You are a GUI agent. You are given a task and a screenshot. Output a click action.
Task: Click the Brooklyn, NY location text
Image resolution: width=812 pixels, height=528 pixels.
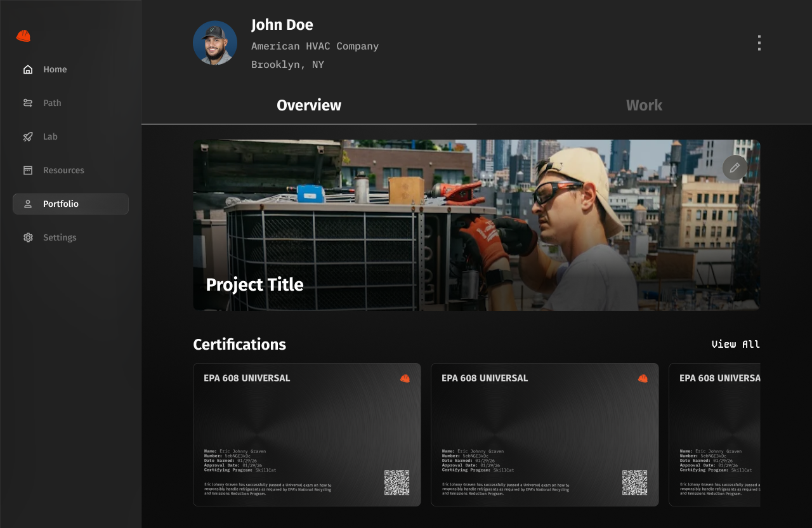pyautogui.click(x=287, y=64)
